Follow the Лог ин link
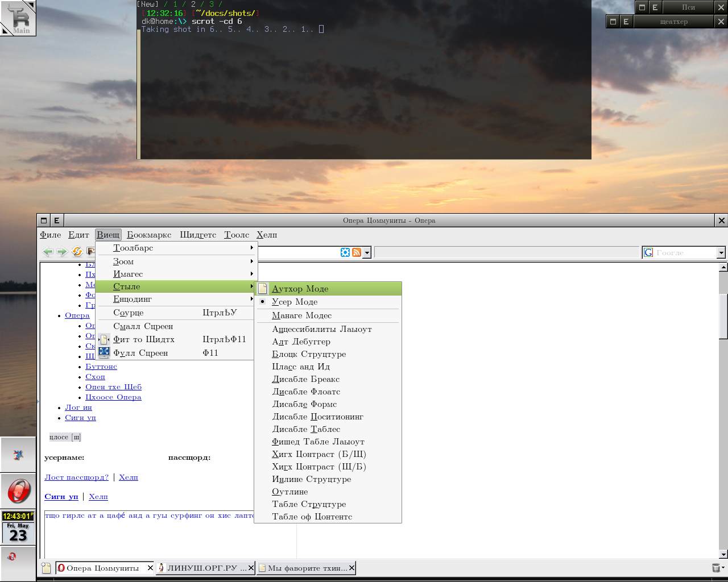This screenshot has width=728, height=582. pyautogui.click(x=78, y=408)
